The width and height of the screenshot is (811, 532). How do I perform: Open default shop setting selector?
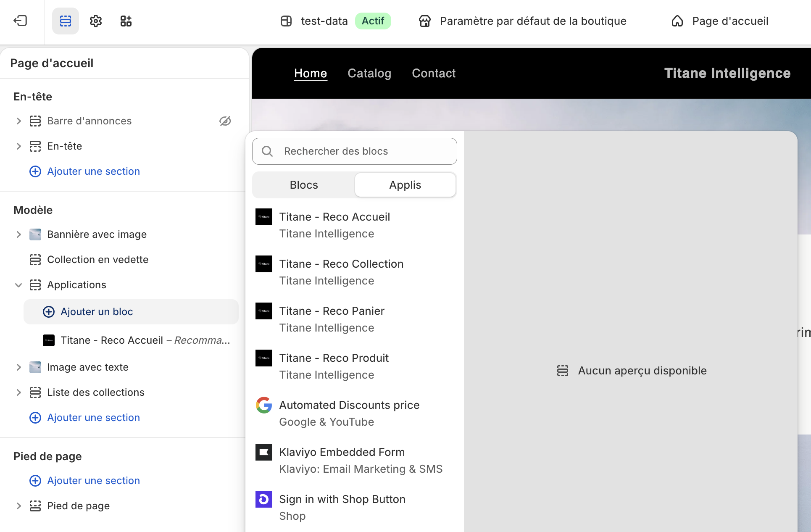[x=523, y=21]
